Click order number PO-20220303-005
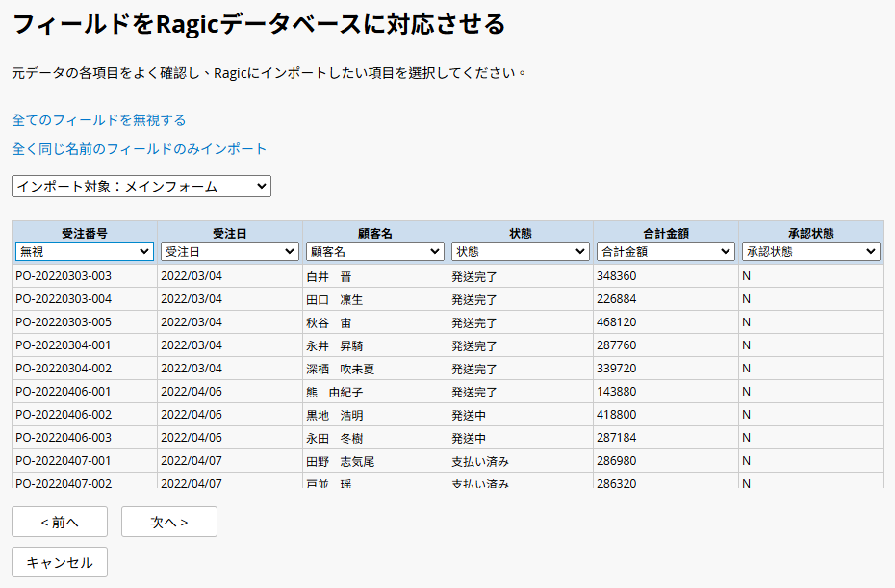 (64, 322)
